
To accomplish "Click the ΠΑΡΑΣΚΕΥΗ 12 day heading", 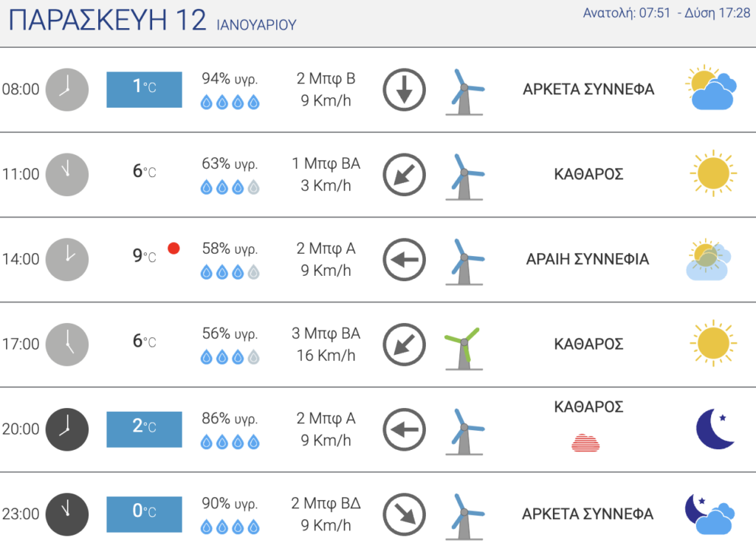I will [107, 20].
